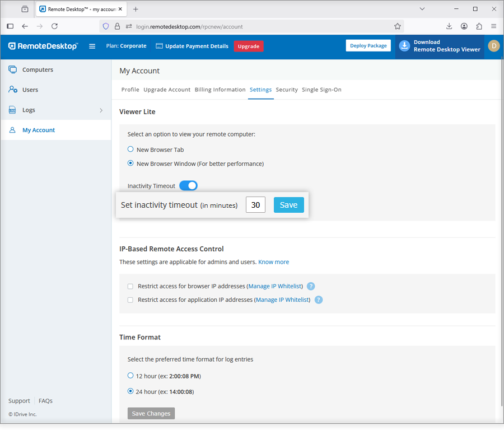Image resolution: width=504 pixels, height=430 pixels.
Task: Click the red Upgrade button
Action: pyautogui.click(x=248, y=46)
